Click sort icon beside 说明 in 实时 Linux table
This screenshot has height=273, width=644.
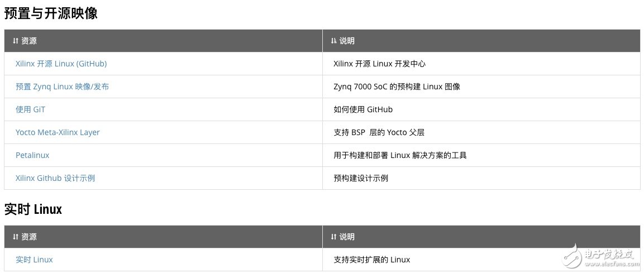334,237
